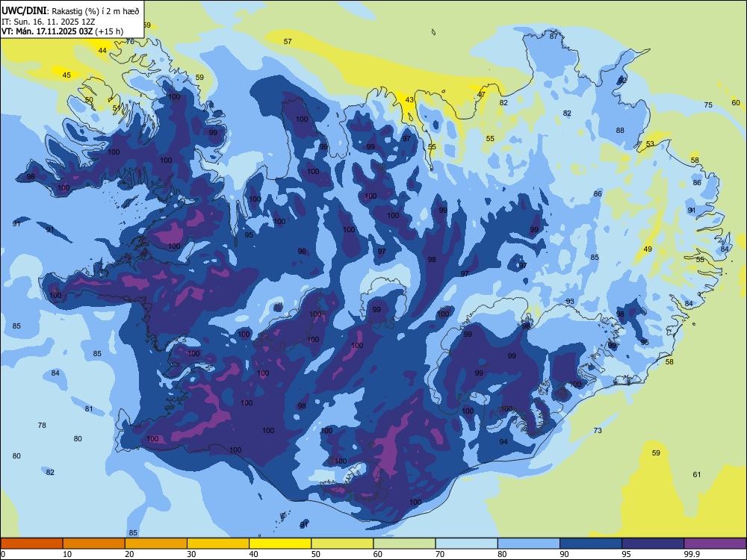Click the dark orange 10–20 legend swatch
This screenshot has width=747, height=560.
click(x=94, y=544)
